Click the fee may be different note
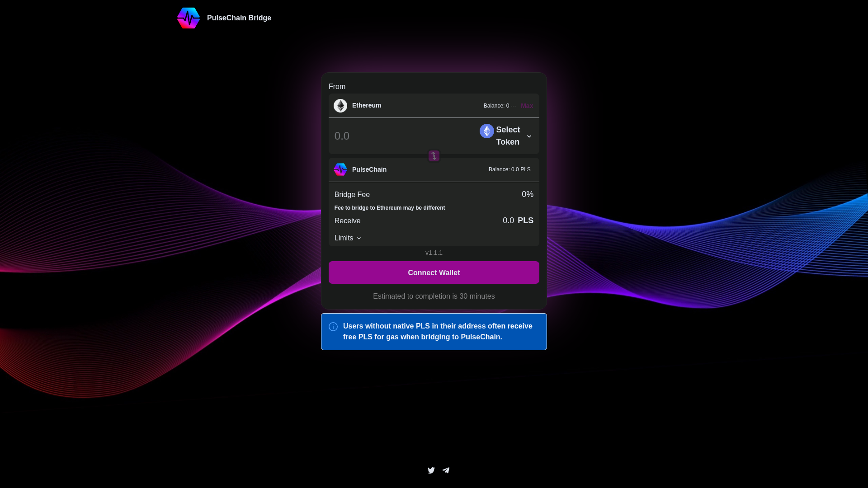Viewport: 868px width, 488px height. point(389,208)
